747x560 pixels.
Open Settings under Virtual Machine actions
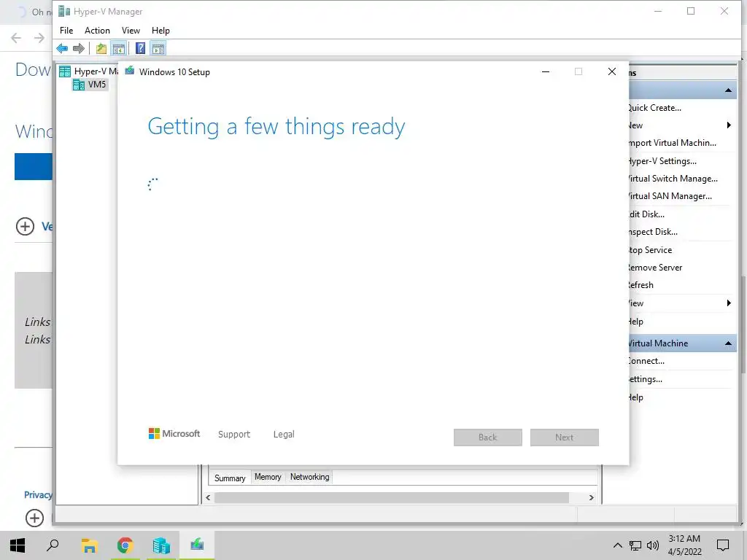646,379
